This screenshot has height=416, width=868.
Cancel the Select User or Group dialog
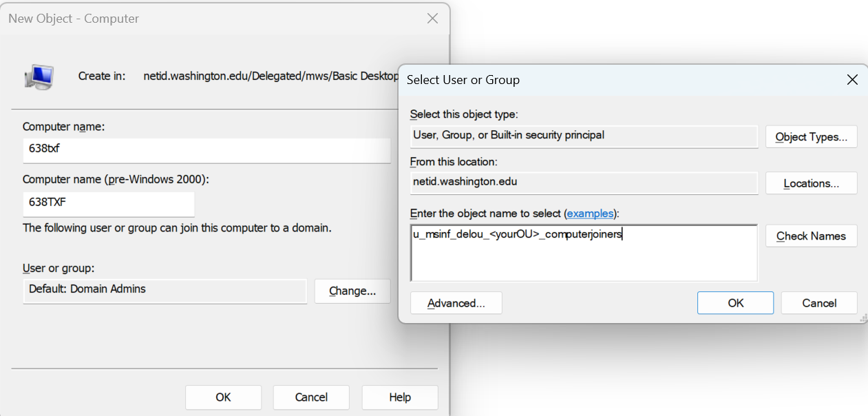[819, 303]
